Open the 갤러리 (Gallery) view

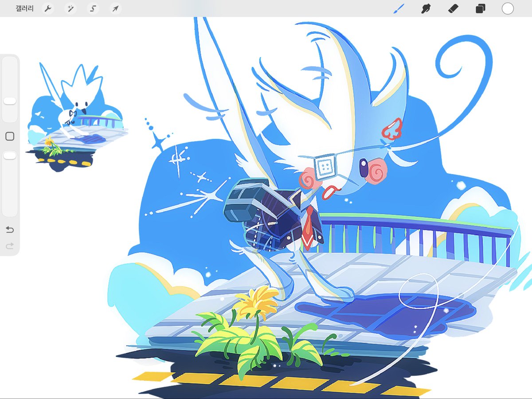pos(24,8)
